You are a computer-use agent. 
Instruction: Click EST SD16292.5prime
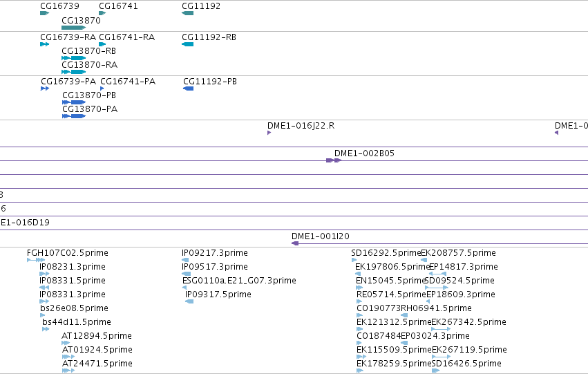click(386, 253)
